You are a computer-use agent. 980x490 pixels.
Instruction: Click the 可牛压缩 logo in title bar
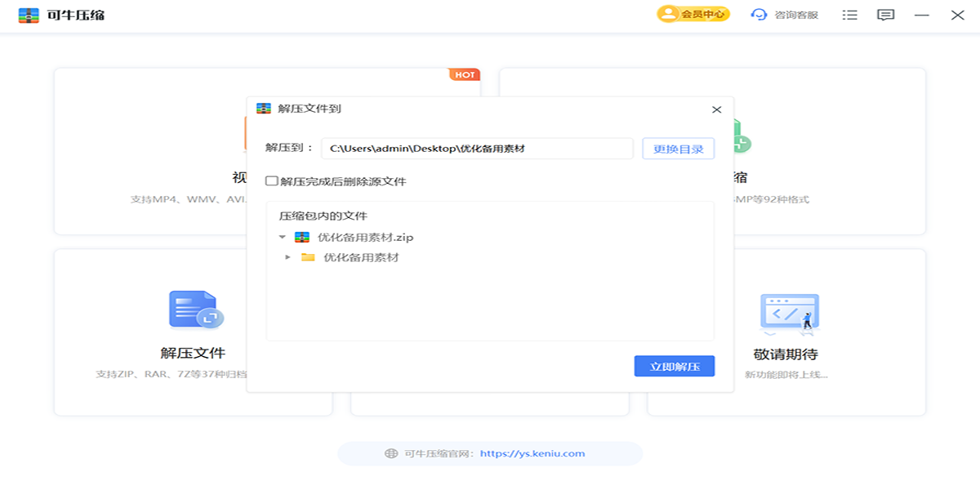tap(29, 15)
